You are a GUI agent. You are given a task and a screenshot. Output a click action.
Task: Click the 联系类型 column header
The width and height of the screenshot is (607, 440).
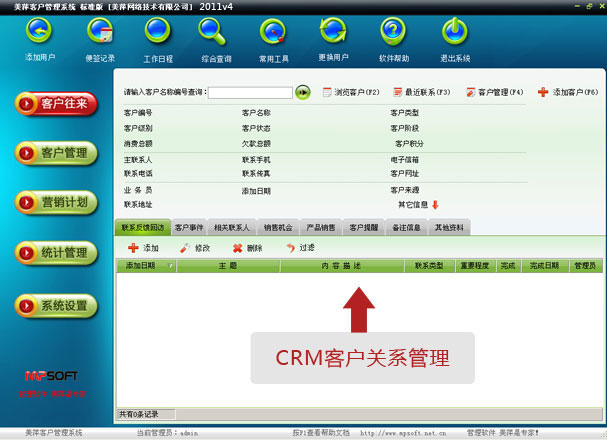[x=429, y=266]
